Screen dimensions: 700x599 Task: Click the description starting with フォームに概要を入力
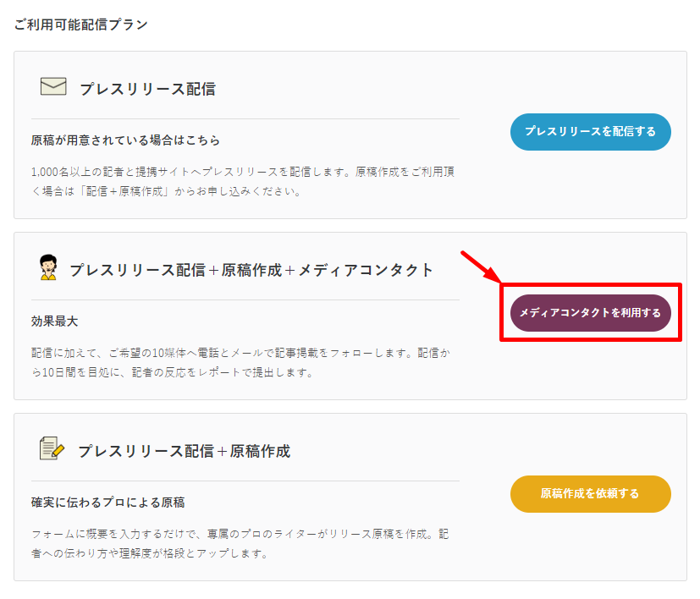pyautogui.click(x=240, y=543)
